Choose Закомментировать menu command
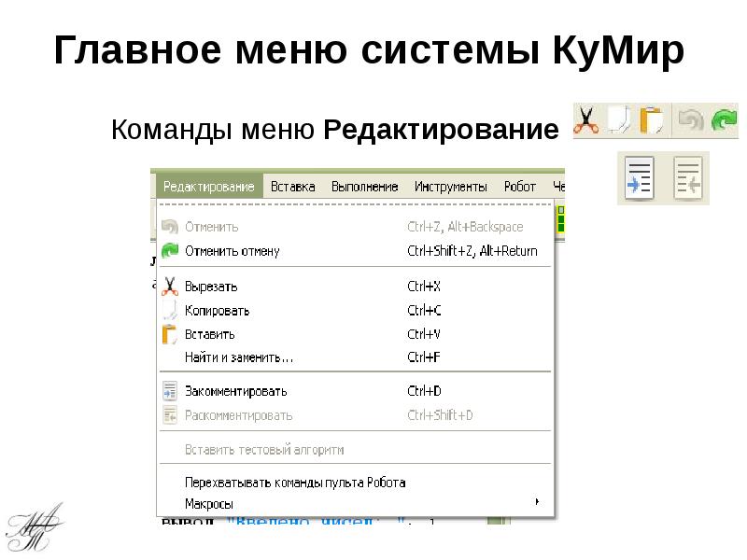The width and height of the screenshot is (747, 560). [356, 391]
